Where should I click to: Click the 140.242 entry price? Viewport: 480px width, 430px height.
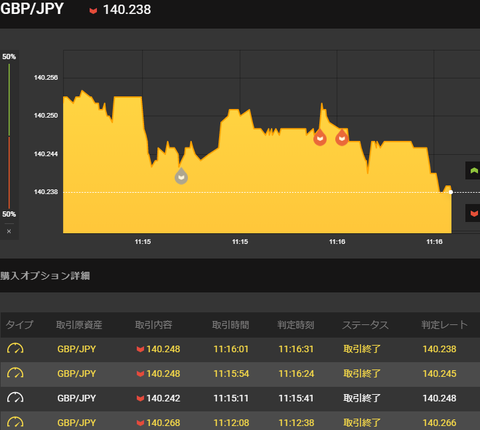click(x=163, y=398)
